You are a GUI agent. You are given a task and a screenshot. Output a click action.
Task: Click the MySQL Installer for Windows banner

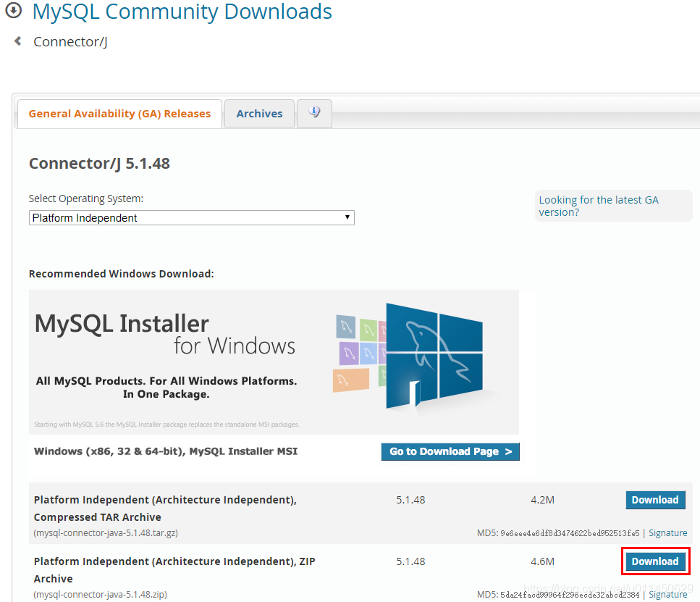(274, 362)
